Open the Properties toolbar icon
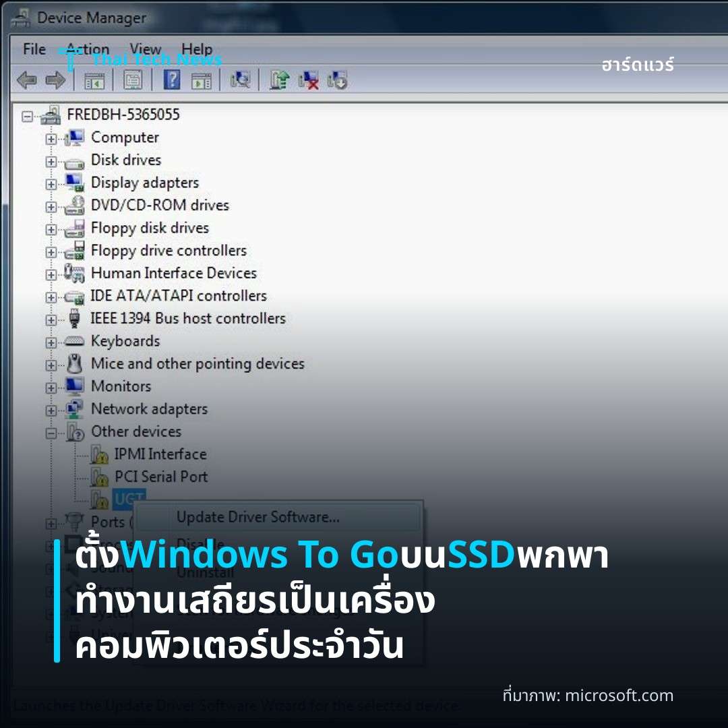Screen dimensions: 728x728 pyautogui.click(x=133, y=80)
